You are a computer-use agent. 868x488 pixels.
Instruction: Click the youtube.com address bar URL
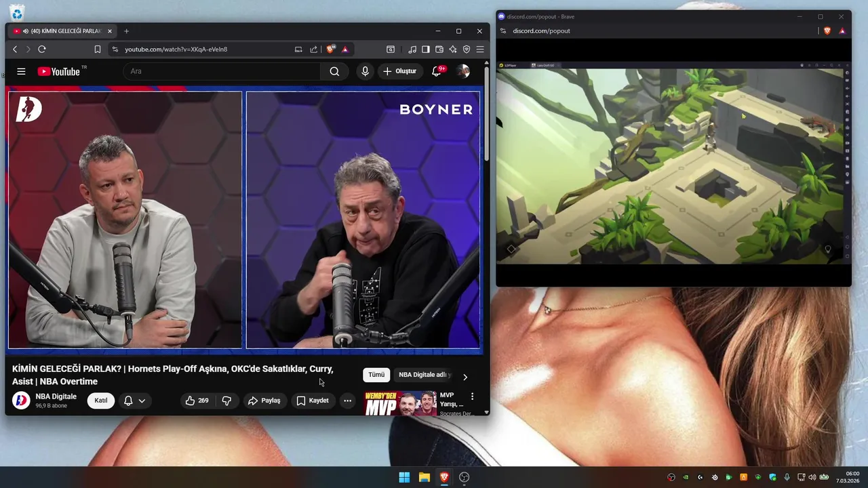pyautogui.click(x=176, y=49)
